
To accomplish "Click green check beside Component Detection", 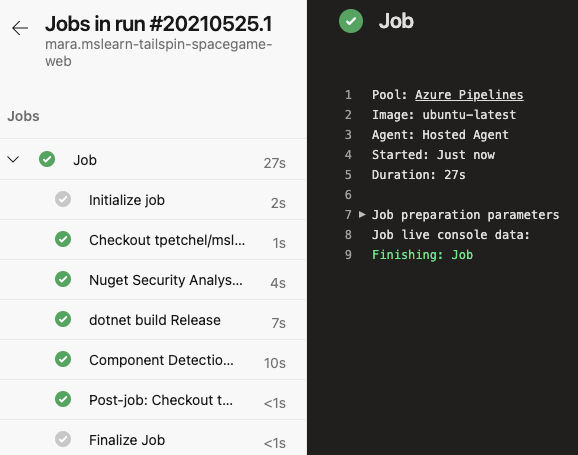I will (63, 359).
